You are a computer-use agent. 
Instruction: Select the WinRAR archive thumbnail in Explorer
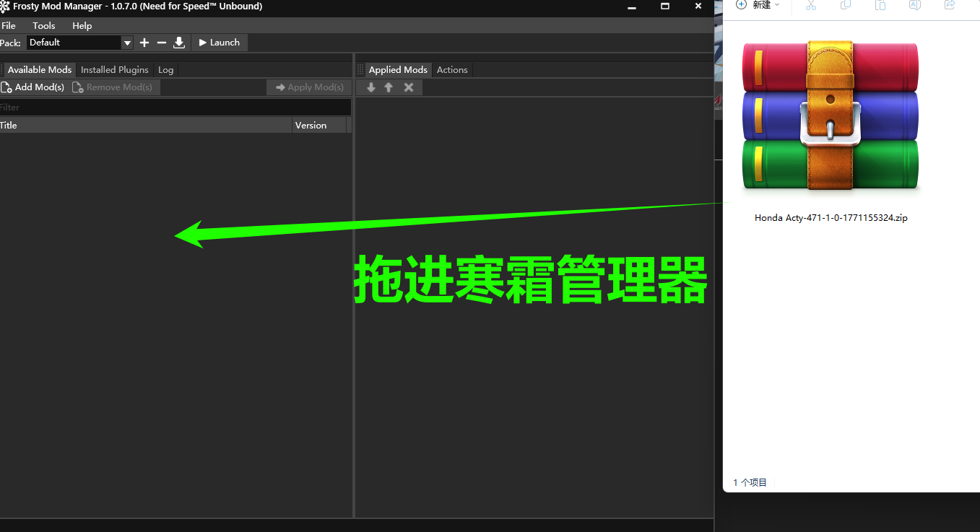coord(831,116)
